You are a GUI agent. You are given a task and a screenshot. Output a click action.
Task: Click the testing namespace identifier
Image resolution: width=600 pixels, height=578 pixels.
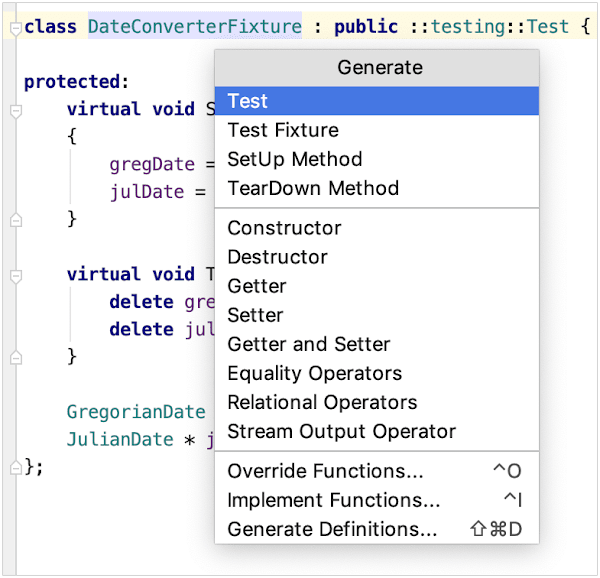click(468, 27)
